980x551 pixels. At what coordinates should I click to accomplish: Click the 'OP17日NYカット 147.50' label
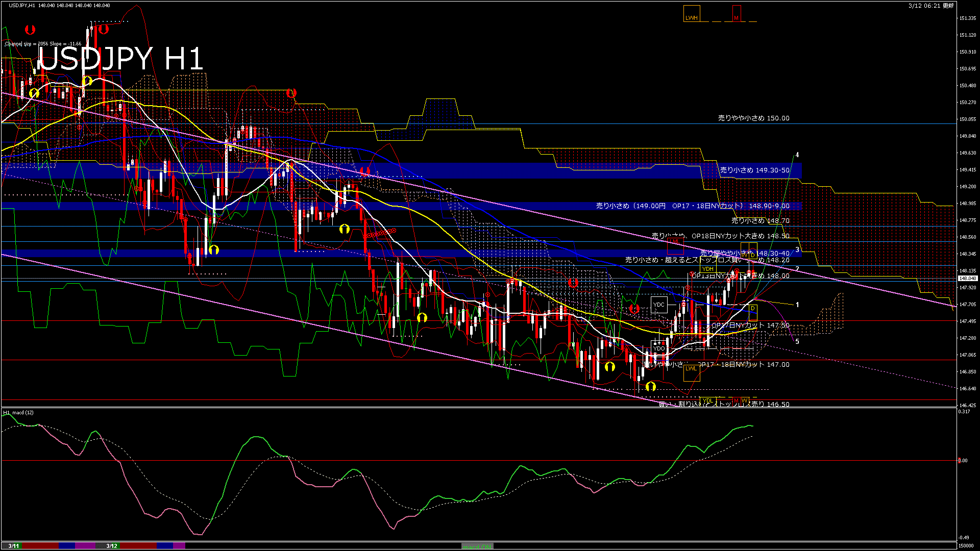pos(750,325)
